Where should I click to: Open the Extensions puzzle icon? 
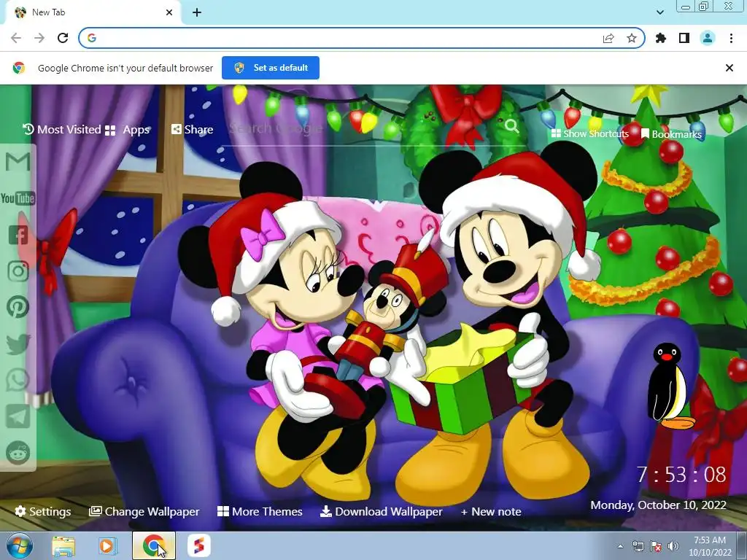[661, 38]
